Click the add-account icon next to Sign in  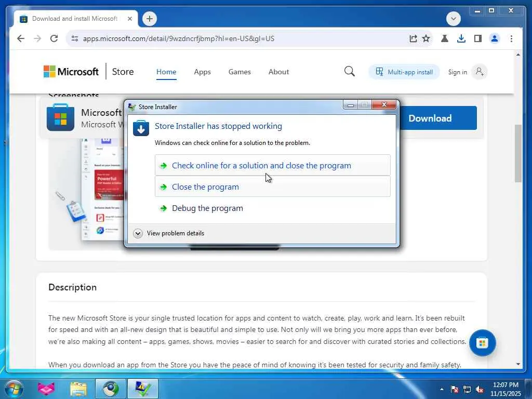coord(480,72)
